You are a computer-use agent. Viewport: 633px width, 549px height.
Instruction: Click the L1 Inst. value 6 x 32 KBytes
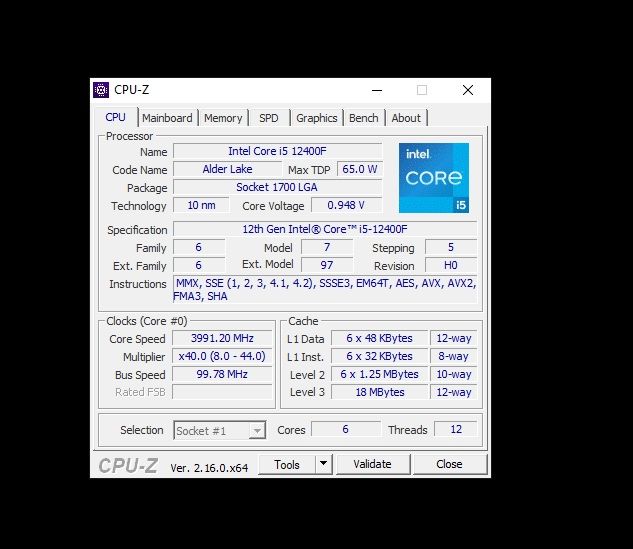click(379, 356)
